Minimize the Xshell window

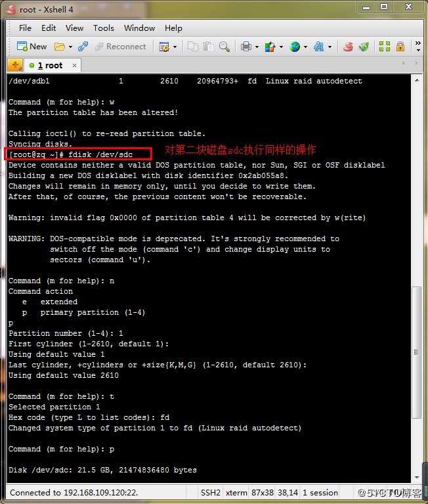(366, 7)
